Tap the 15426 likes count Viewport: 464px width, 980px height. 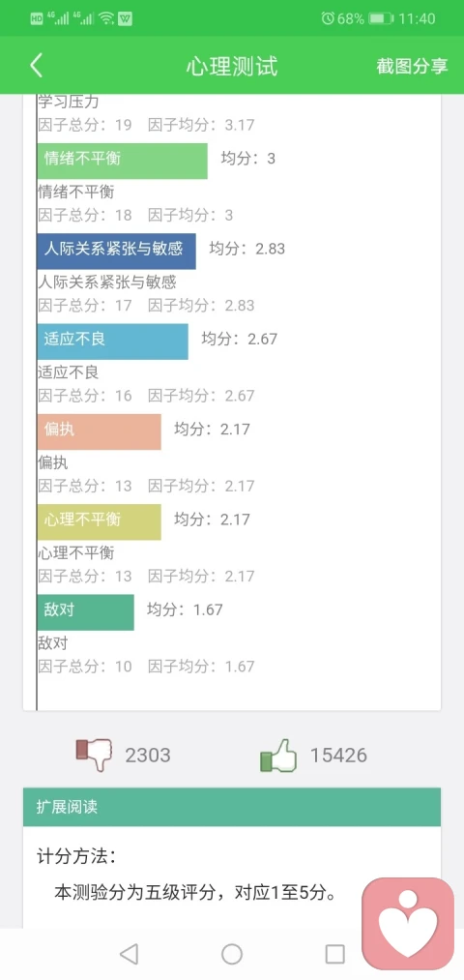pos(338,756)
